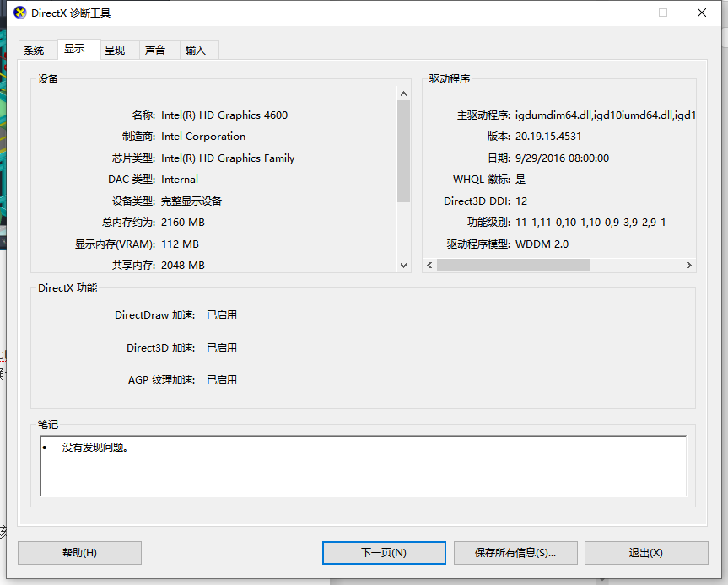
Task: Click the AGP 纹理加速 status 已启用
Action: click(222, 379)
